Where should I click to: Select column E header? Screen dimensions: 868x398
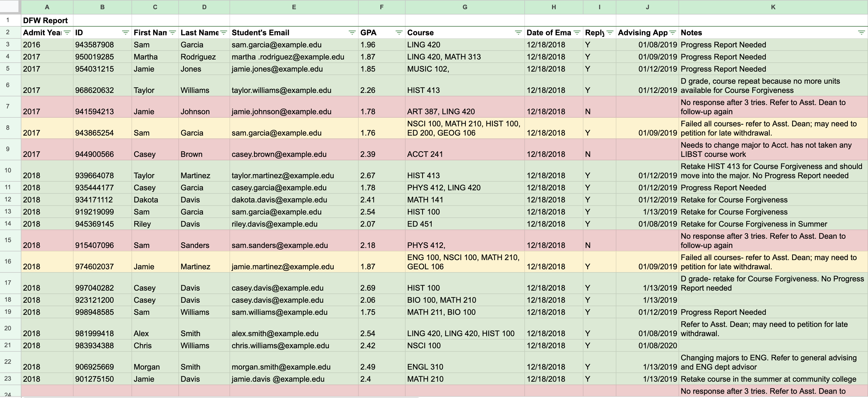click(294, 7)
